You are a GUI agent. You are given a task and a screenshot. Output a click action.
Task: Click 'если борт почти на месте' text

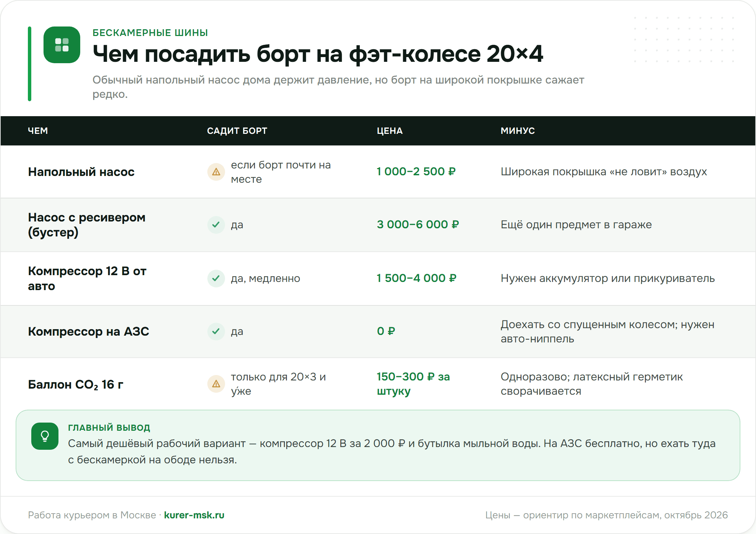(x=281, y=172)
